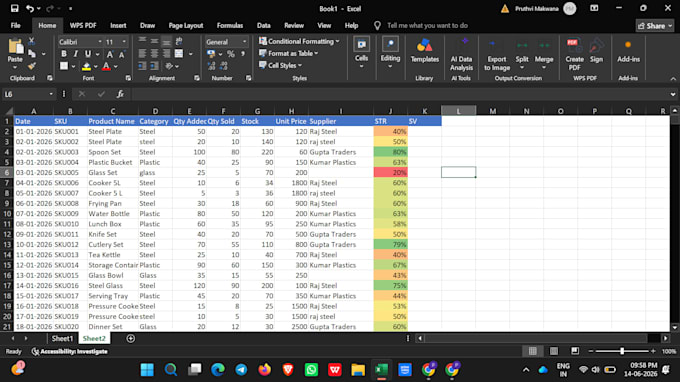Click Create PDF icon
The width and height of the screenshot is (680, 382).
(574, 54)
